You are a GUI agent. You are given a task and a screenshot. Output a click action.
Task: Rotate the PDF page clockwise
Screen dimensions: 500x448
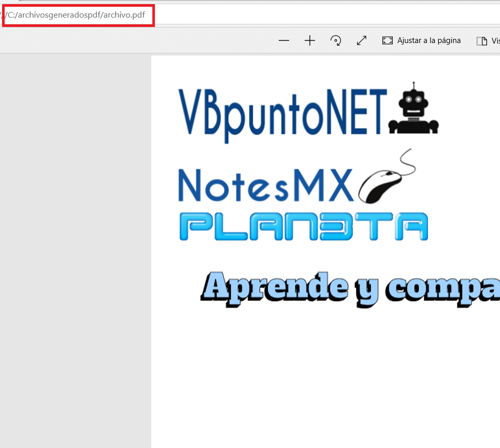335,40
